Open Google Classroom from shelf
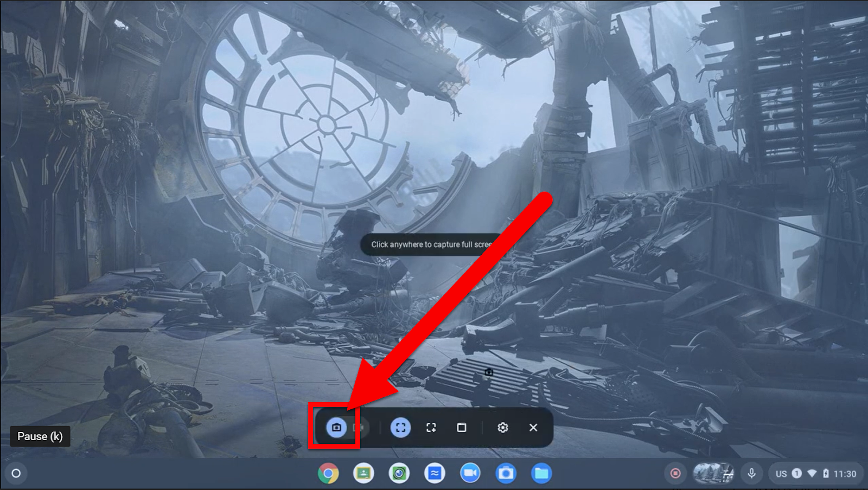The width and height of the screenshot is (868, 490). pos(363,473)
